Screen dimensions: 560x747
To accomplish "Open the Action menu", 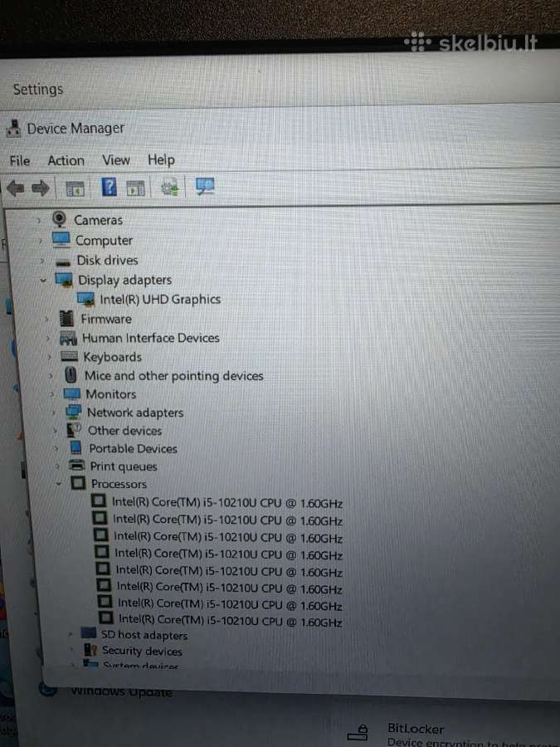I will [x=66, y=160].
